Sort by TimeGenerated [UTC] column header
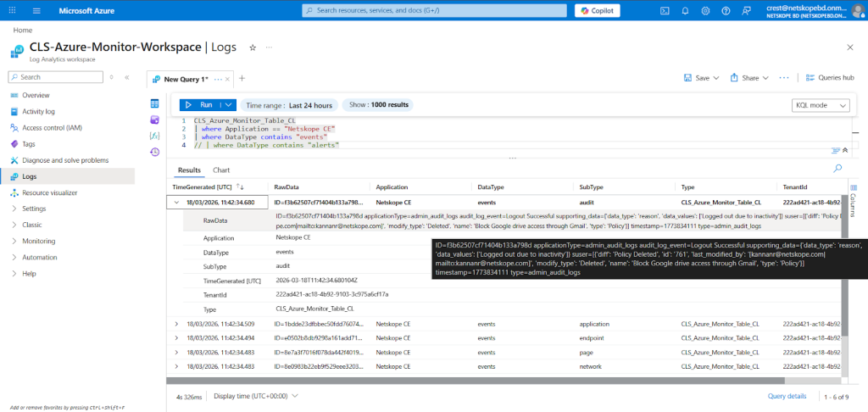868x412 pixels. tap(202, 187)
